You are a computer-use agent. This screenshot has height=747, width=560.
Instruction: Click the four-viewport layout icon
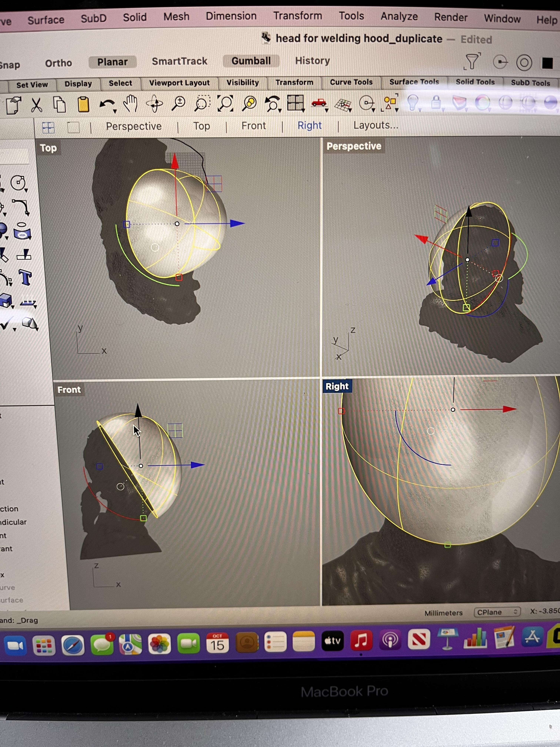pos(295,103)
